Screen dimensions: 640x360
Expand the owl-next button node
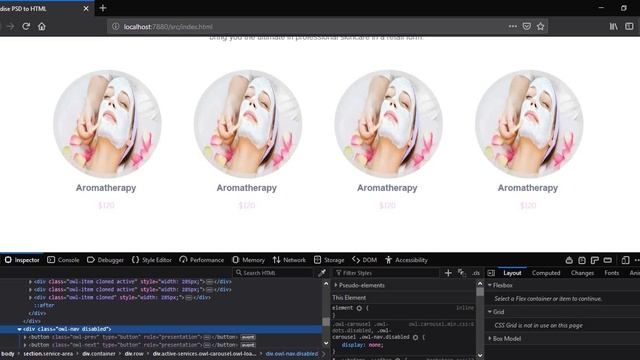tap(25, 345)
